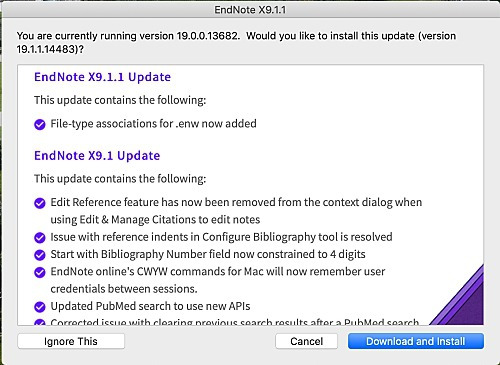Click checkmark icon beside reference indents issue
This screenshot has height=365, width=500.
click(x=40, y=238)
